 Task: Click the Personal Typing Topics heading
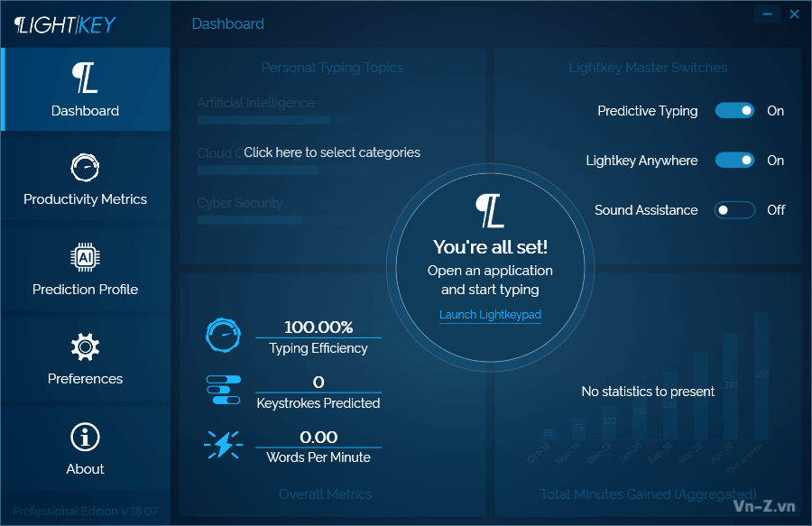(x=332, y=68)
